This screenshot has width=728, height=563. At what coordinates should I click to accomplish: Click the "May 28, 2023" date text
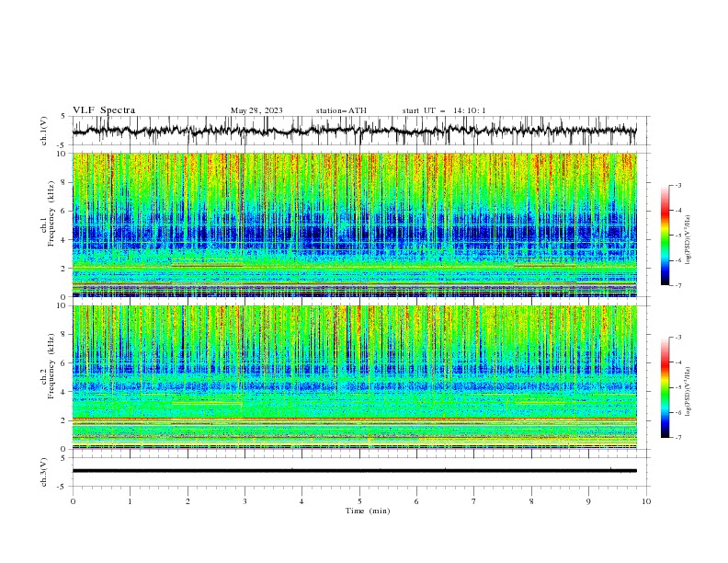click(x=256, y=110)
